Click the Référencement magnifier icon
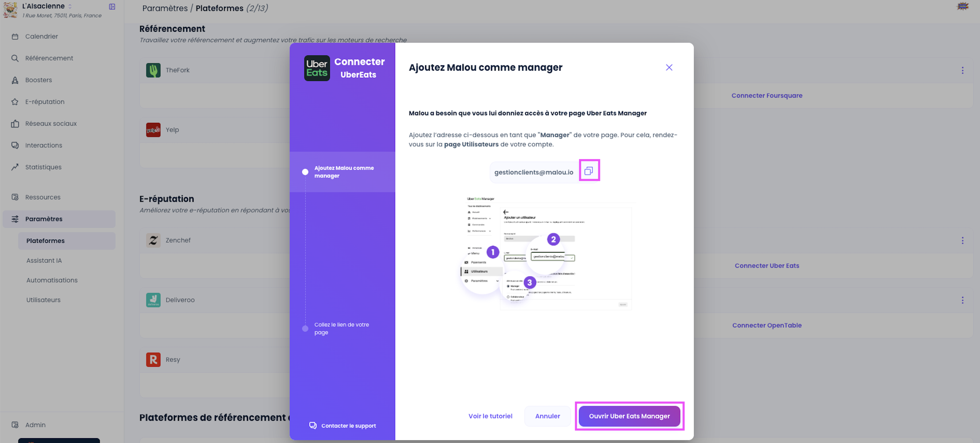Screen dimensions: 980x443 click(15, 58)
